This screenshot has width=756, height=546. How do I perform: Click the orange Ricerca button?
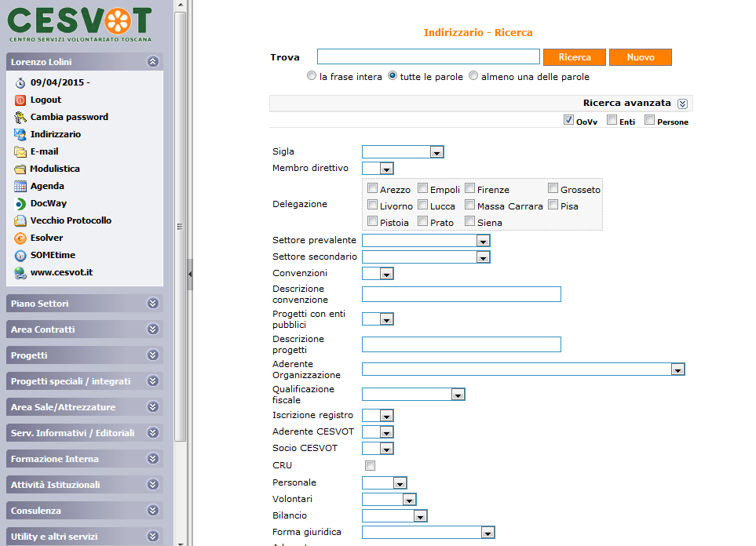click(x=574, y=56)
